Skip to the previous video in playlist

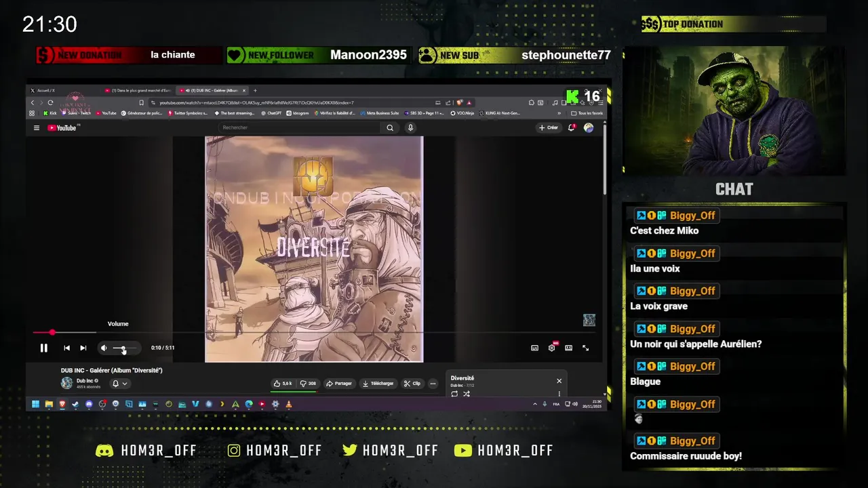click(x=66, y=348)
